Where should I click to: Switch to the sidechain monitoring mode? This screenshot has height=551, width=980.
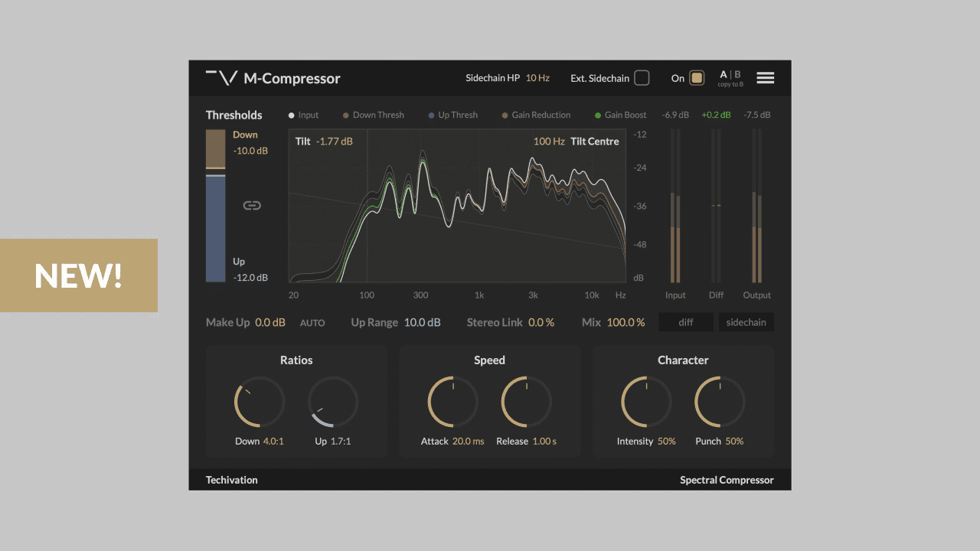pos(746,322)
